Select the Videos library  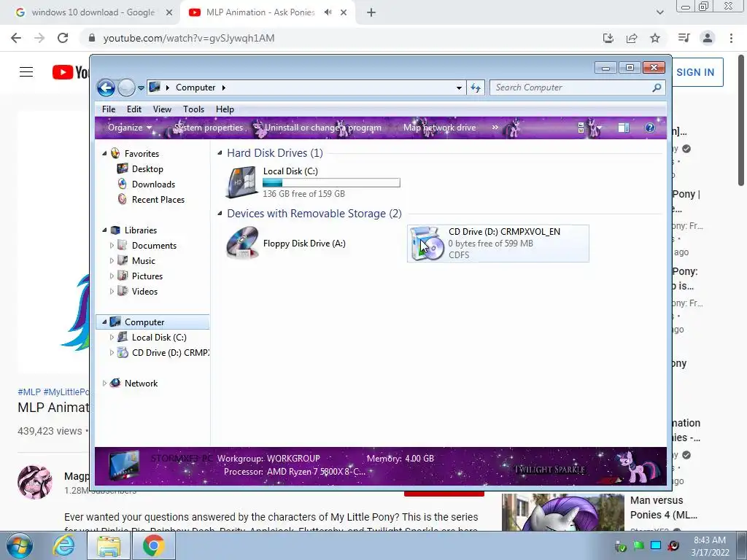144,292
